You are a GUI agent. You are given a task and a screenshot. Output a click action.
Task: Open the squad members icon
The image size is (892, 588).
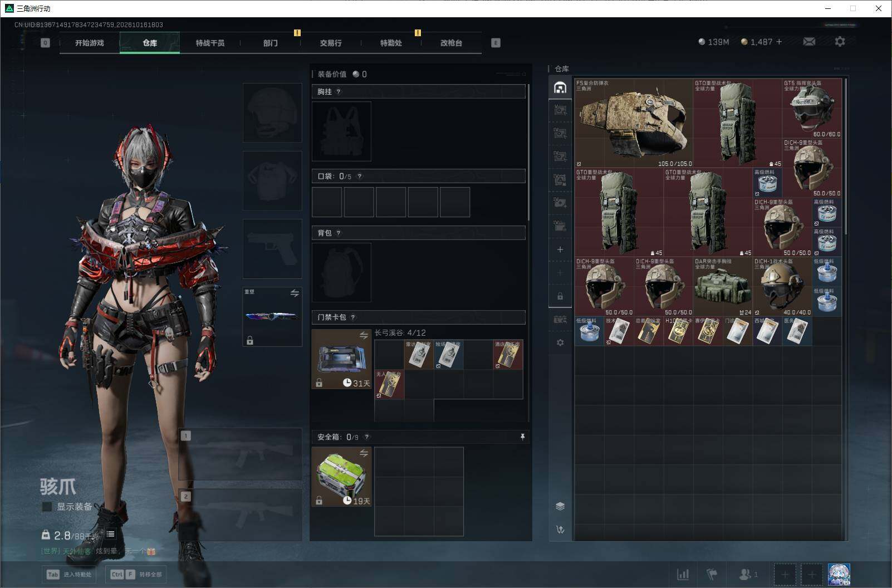[748, 574]
